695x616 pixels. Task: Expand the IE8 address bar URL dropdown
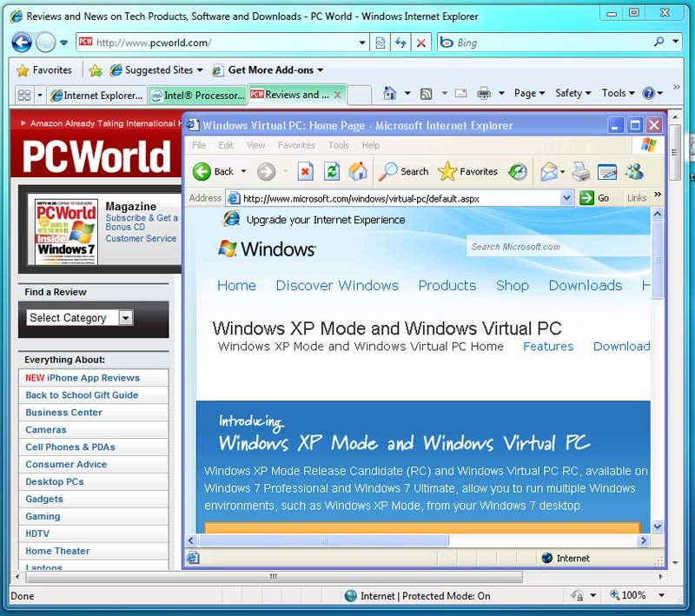362,43
